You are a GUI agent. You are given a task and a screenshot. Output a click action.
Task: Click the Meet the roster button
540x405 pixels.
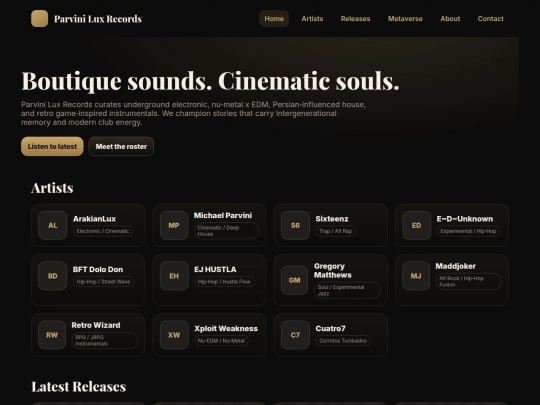pyautogui.click(x=121, y=146)
